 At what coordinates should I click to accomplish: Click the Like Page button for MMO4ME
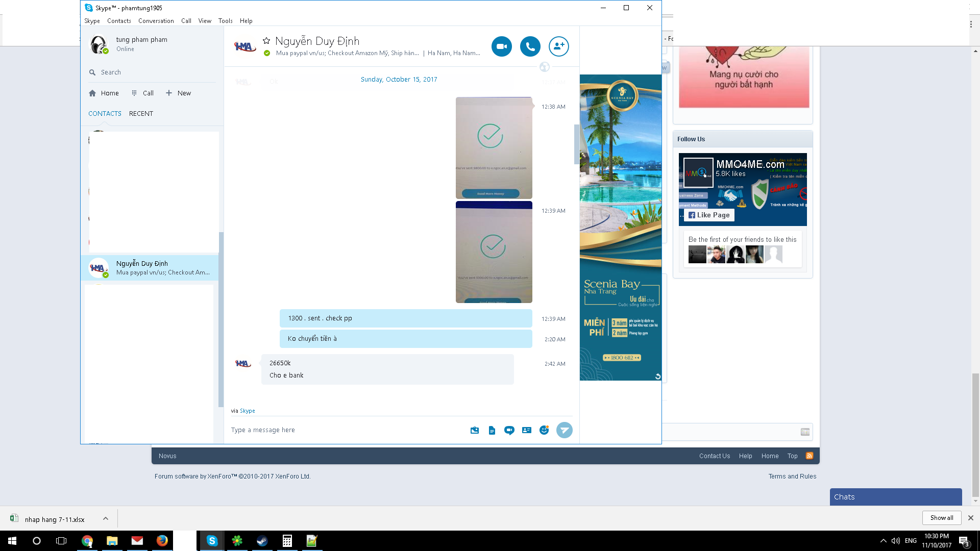[709, 215]
